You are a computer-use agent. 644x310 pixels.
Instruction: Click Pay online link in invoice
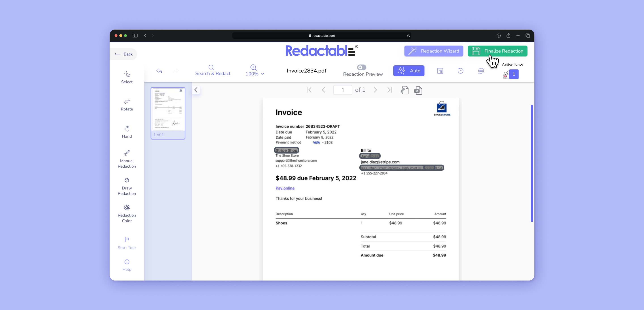click(x=285, y=188)
